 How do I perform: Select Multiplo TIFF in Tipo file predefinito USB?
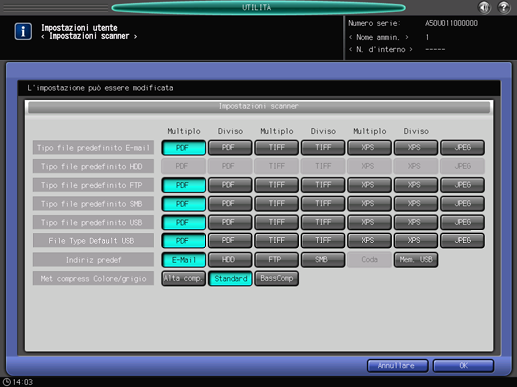pyautogui.click(x=276, y=222)
